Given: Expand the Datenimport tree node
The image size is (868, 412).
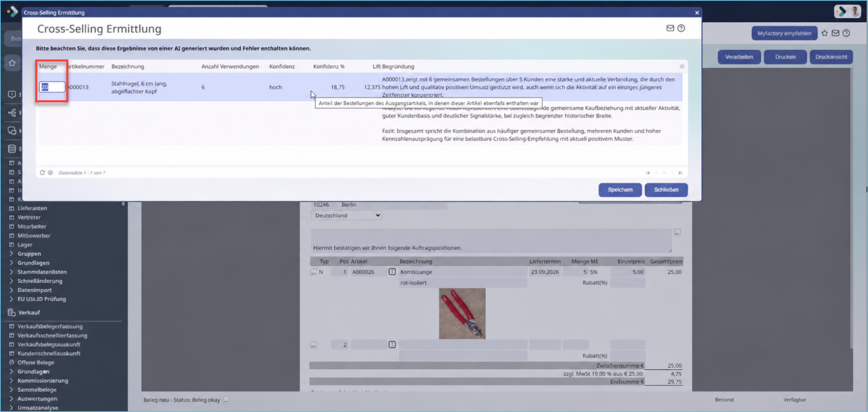Looking at the screenshot, I should coord(11,290).
